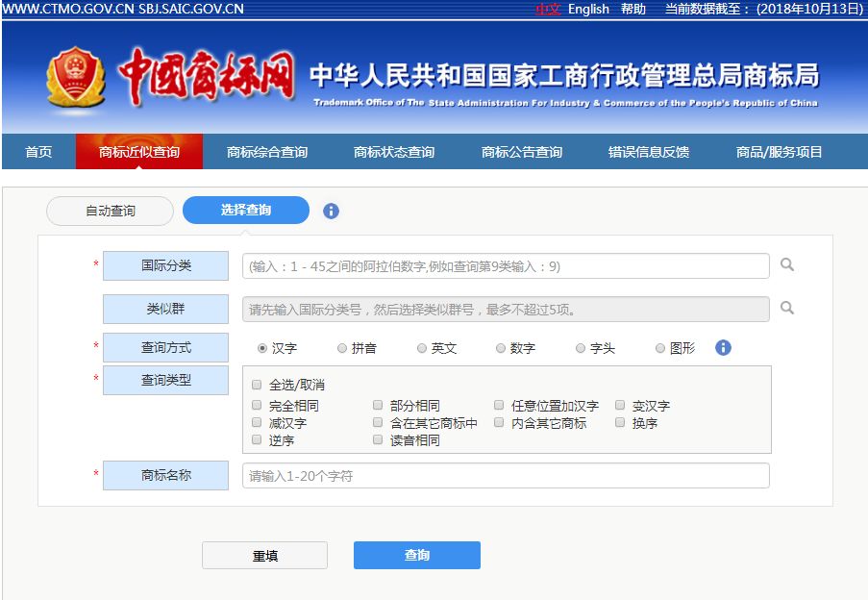Select the 汉字 query method radio
This screenshot has width=868, height=600.
pyautogui.click(x=262, y=348)
